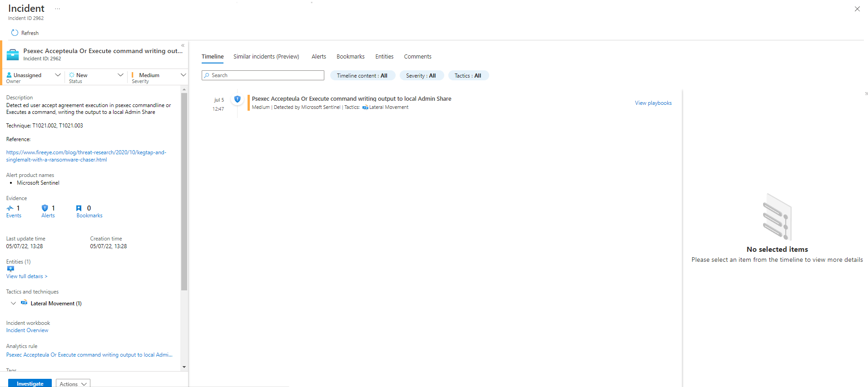Viewport: 868px width, 387px height.
Task: Switch to the Entities tab
Action: click(384, 57)
